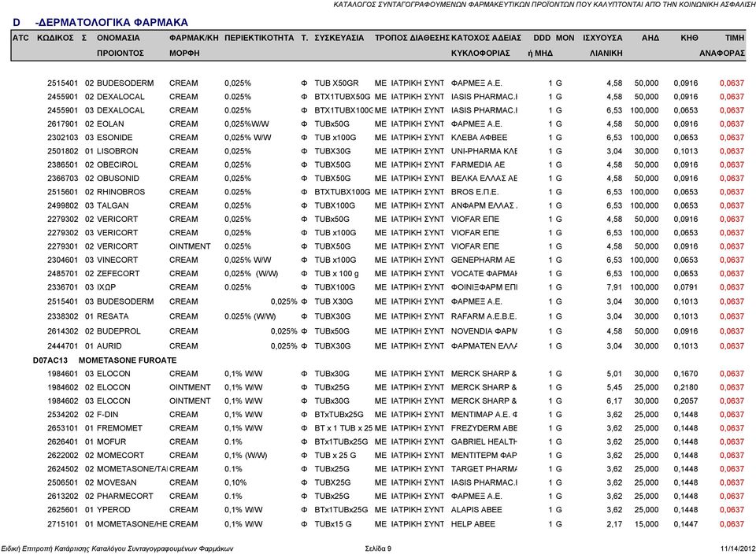Click the ΣΥΣΚΕΥΑΣΙΑ column header
Image resolution: width=756 pixels, height=554 pixels.
coord(339,38)
